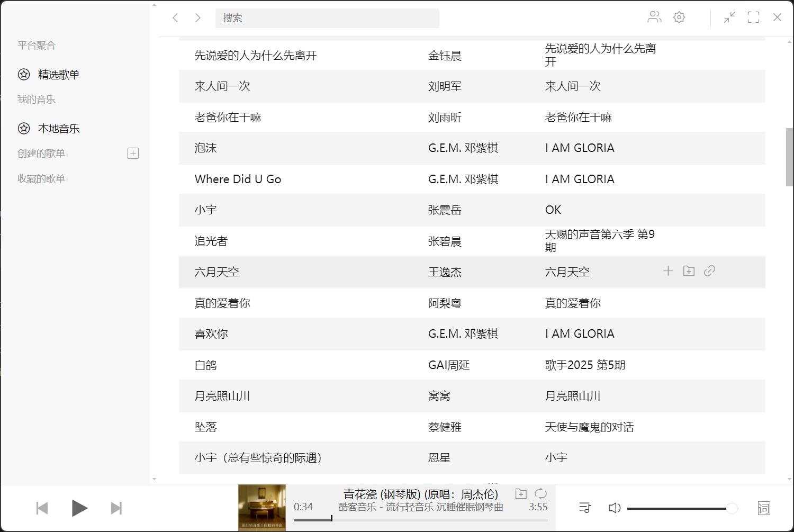794x532 pixels.
Task: Mute the volume speaker icon
Action: coord(614,508)
